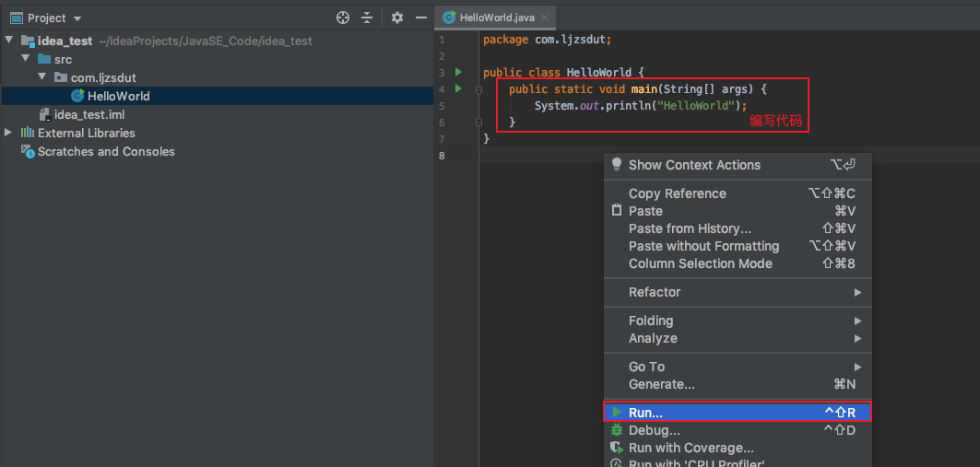Image resolution: width=980 pixels, height=467 pixels.
Task: Click the Debug bug icon in context menu
Action: pos(617,430)
